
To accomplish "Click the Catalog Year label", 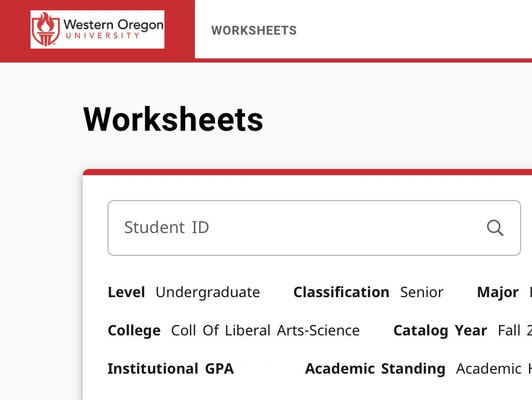I will [440, 330].
